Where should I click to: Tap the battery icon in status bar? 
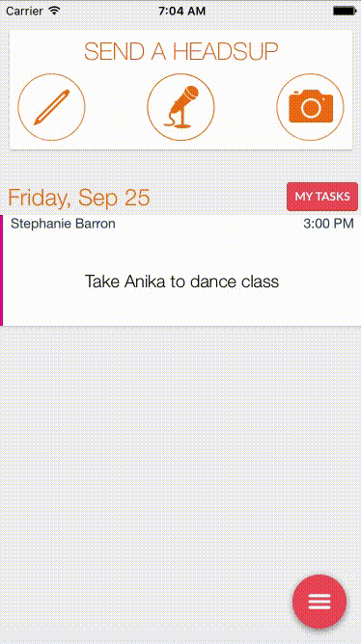point(345,12)
